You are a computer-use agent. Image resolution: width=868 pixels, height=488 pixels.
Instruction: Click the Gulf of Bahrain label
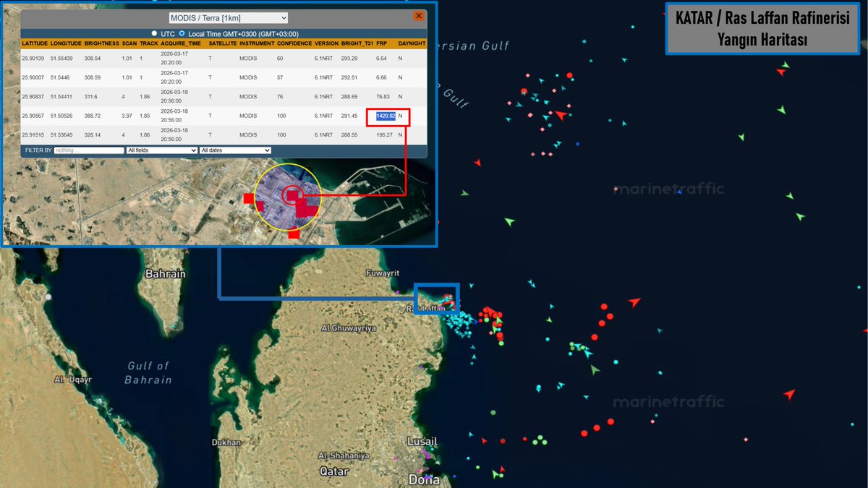(x=148, y=372)
